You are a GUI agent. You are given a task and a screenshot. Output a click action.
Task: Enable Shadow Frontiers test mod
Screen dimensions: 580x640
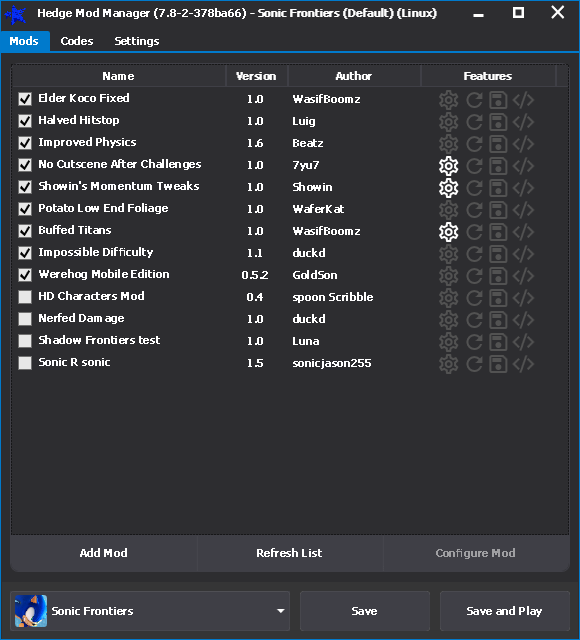point(25,341)
